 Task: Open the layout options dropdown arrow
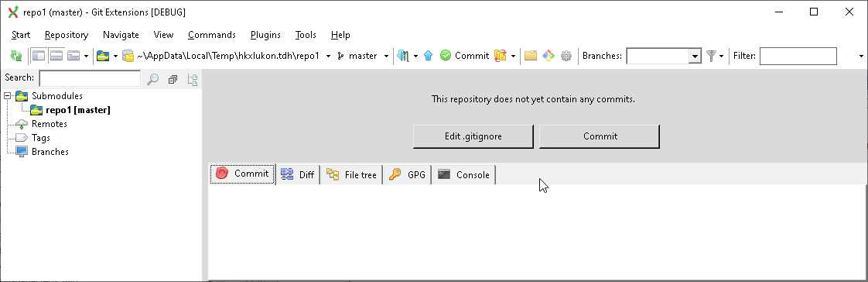[86, 56]
